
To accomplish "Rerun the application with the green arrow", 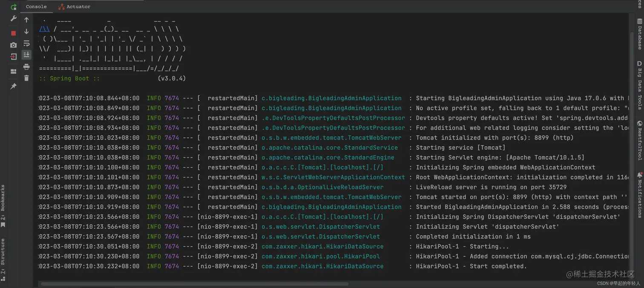I will [x=13, y=7].
